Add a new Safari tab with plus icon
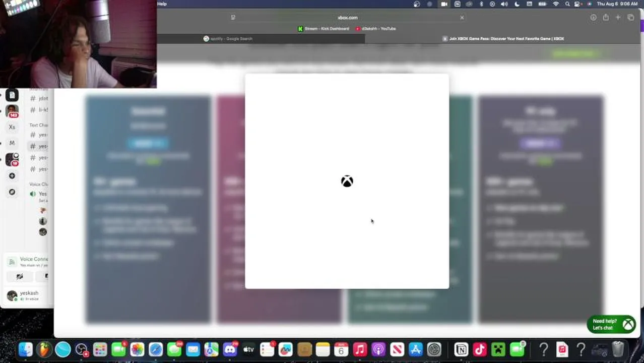Viewport: 644px width, 363px height. point(618,18)
